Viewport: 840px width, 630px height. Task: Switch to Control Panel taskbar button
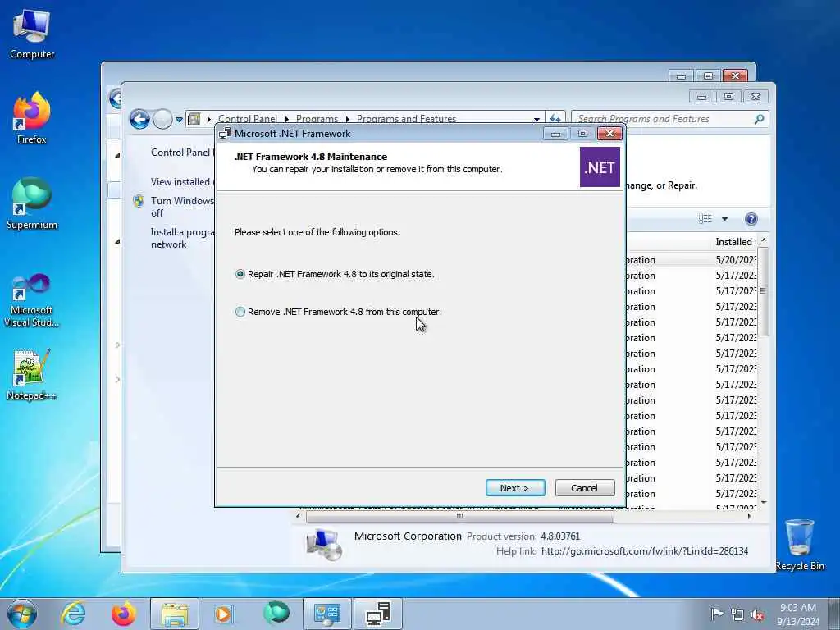327,614
